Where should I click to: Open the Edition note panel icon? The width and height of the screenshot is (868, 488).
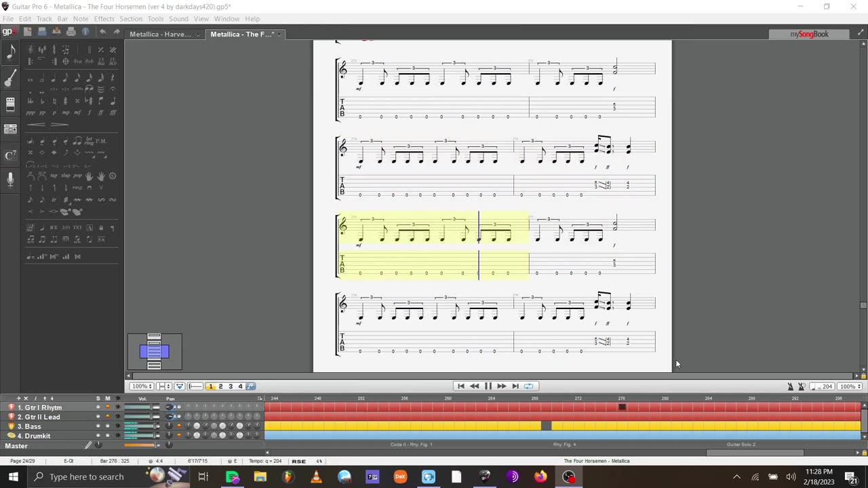(10, 52)
